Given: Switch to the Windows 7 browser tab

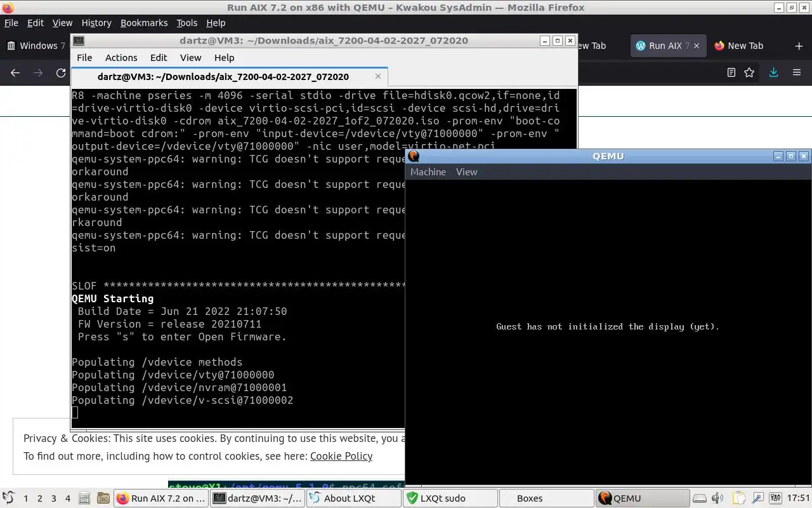Looking at the screenshot, I should tap(36, 46).
